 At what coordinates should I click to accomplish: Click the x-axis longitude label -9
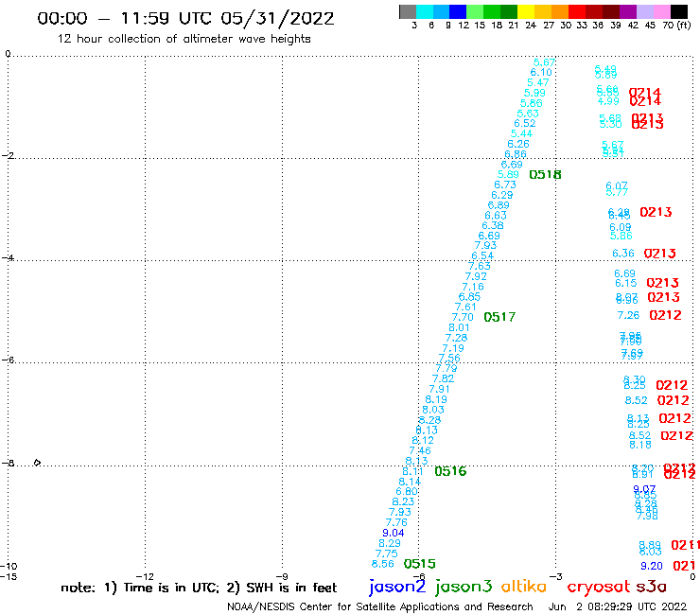pyautogui.click(x=282, y=576)
